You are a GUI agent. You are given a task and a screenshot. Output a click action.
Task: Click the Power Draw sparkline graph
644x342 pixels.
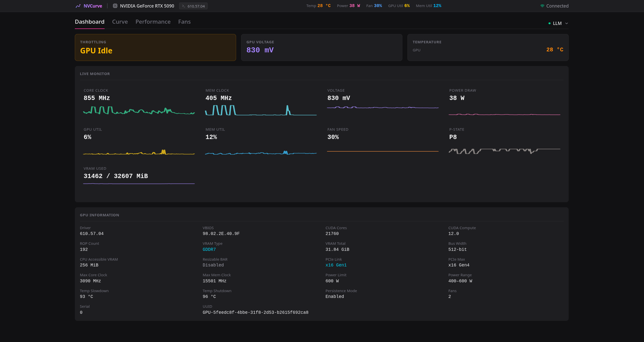coord(504,115)
